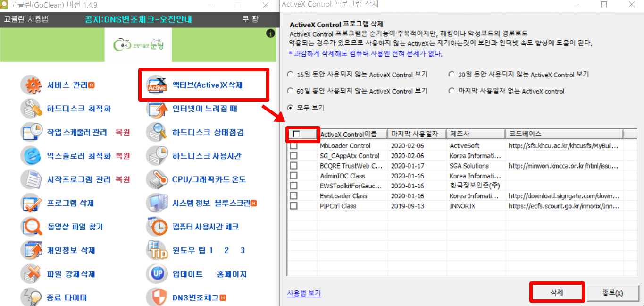This screenshot has height=306, width=644.
Task: Sort by ActiveX Control이름 column header
Action: (x=352, y=134)
